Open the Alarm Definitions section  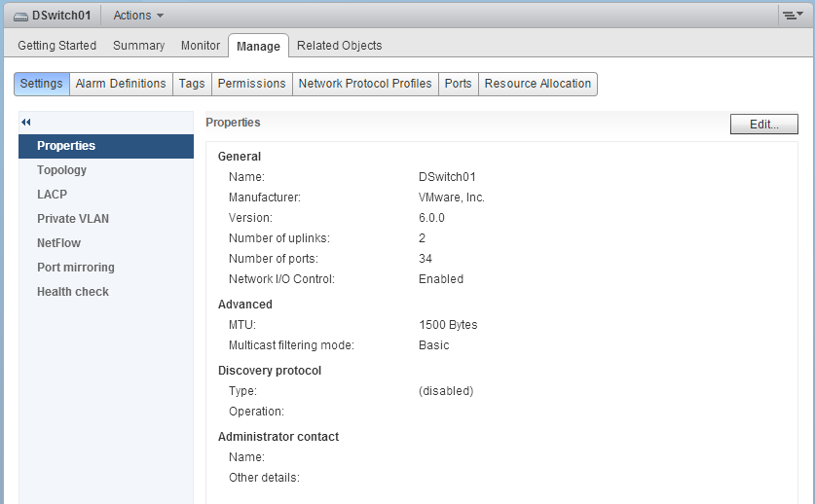tap(121, 84)
